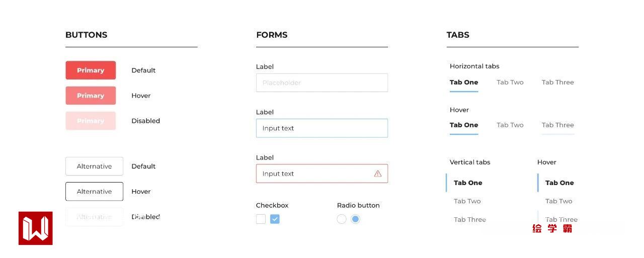Click the default Alternative outline button
Screen dimensions: 644x258
pyautogui.click(x=94, y=166)
